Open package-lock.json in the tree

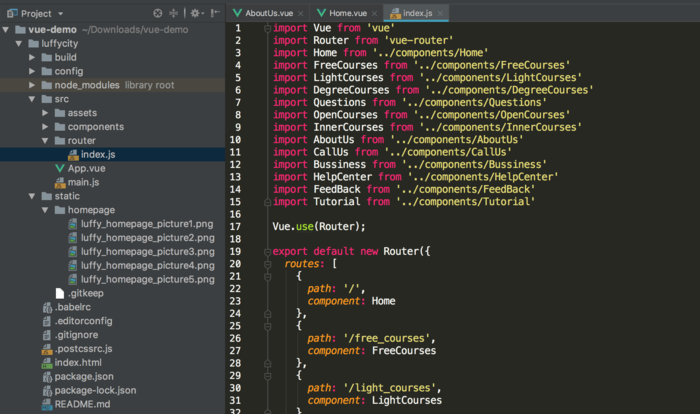point(95,390)
